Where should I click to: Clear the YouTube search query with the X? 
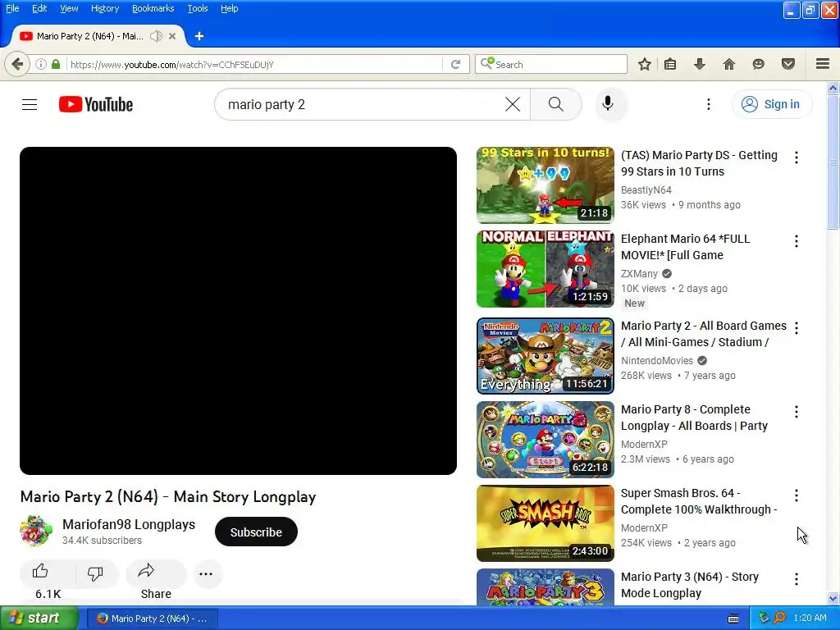point(513,104)
